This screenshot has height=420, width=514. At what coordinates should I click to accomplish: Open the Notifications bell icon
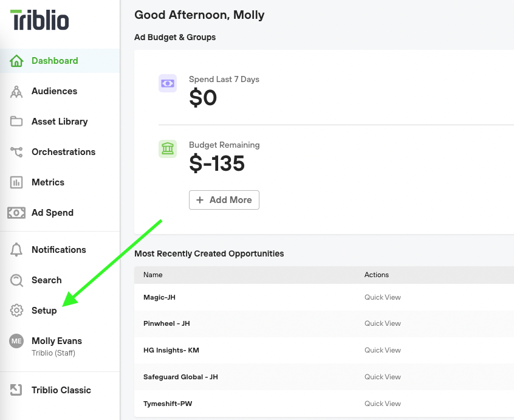[17, 250]
